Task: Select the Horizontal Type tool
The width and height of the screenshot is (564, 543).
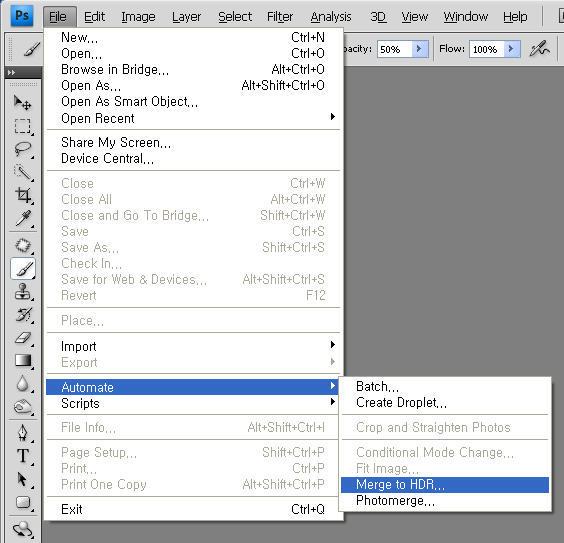Action: (x=23, y=456)
